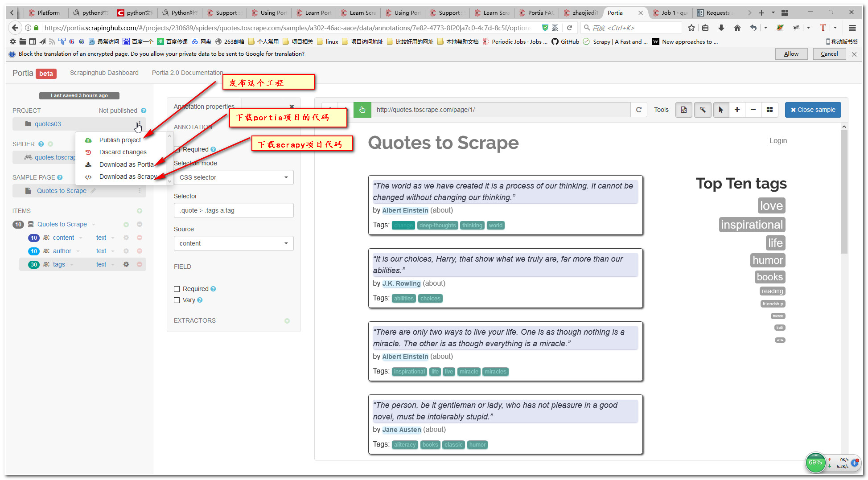This screenshot has width=868, height=480.
Task: Tick the ANNOTATION Required checkbox
Action: 177,149
